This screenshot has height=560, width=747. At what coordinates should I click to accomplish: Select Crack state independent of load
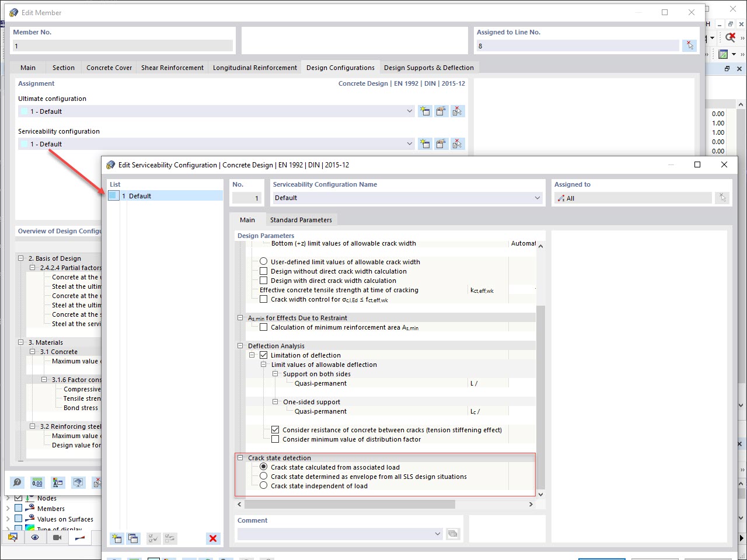[263, 485]
